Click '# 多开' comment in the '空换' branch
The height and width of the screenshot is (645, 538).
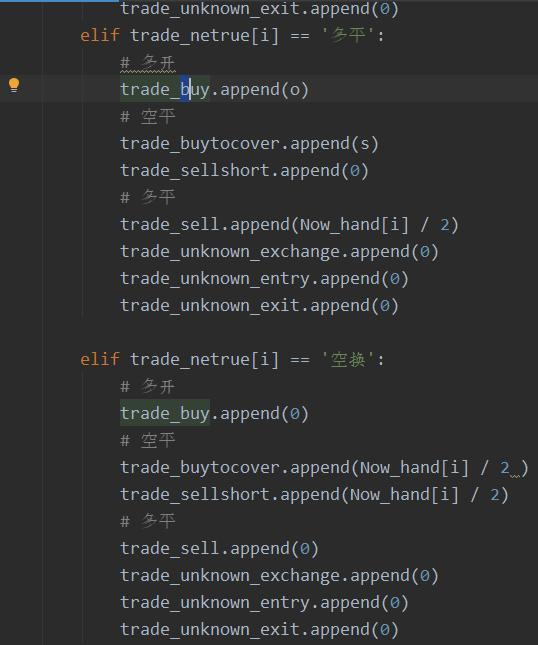click(x=148, y=387)
